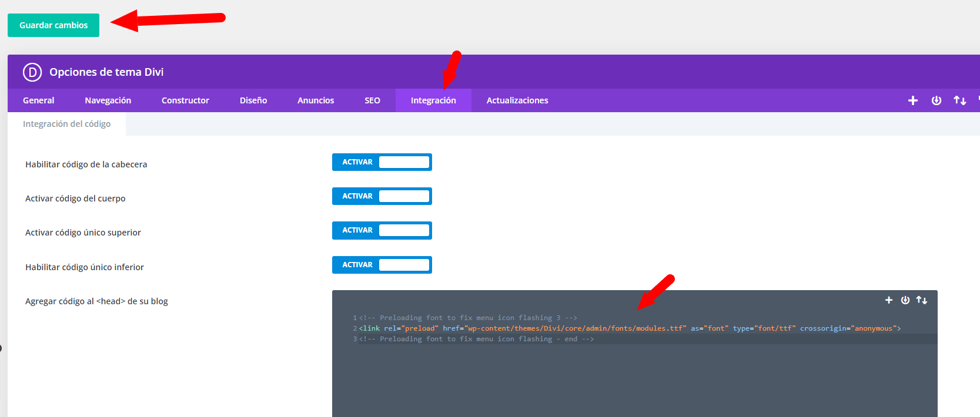
Task: Toggle Activar código único superior switch
Action: click(x=382, y=230)
